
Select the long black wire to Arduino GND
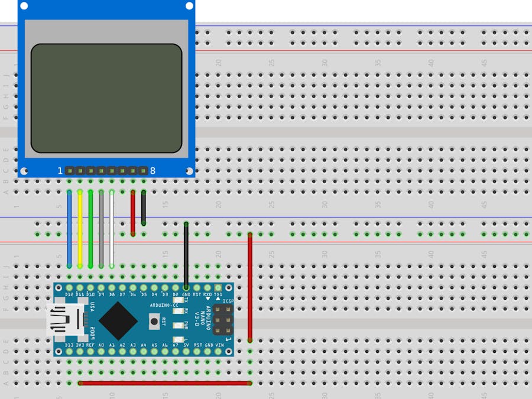tap(186, 255)
